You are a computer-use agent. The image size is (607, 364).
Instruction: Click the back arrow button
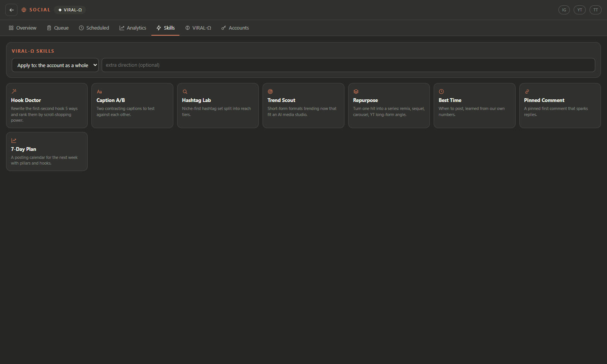click(11, 10)
